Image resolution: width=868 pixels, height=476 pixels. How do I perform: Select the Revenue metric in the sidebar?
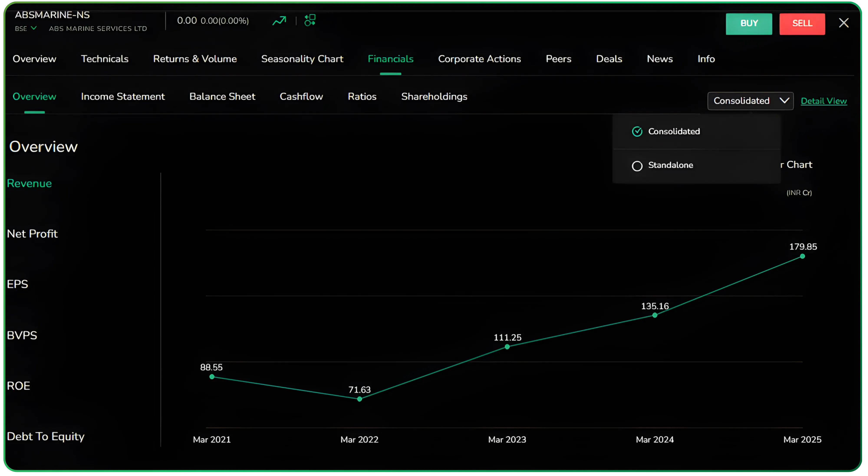[x=29, y=183]
